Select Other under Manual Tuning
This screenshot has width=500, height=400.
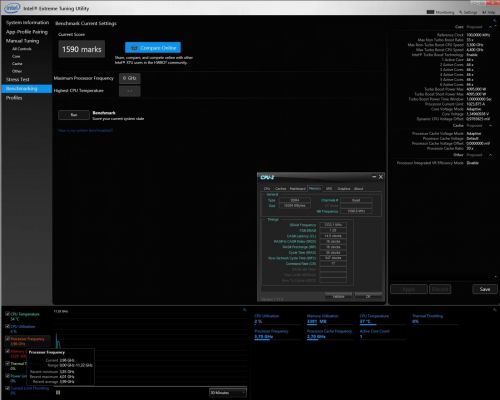[x=17, y=71]
